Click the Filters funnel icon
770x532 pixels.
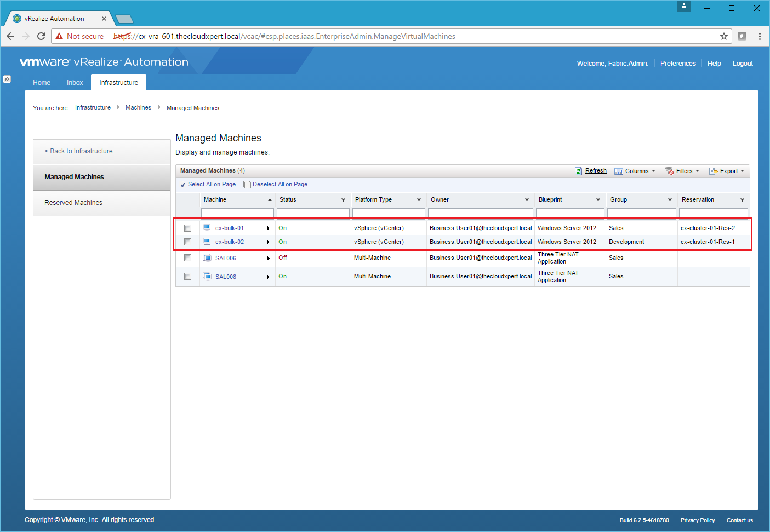[x=669, y=171]
